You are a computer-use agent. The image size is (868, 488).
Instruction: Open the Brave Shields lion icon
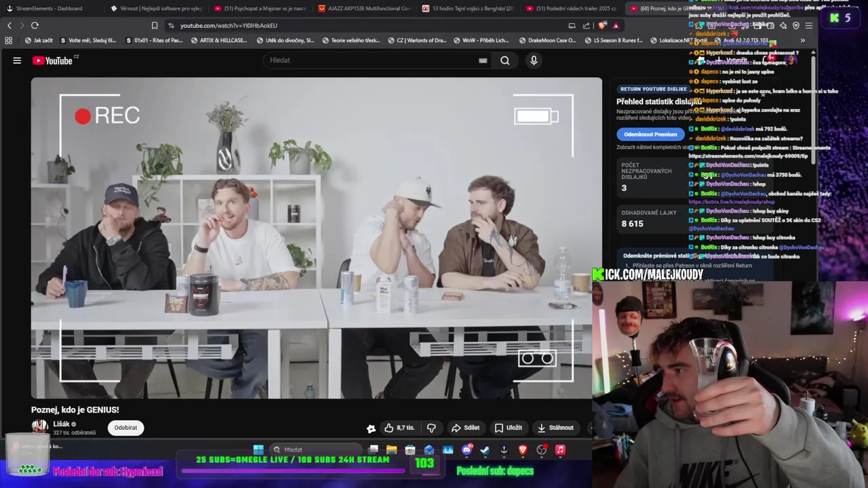[x=603, y=26]
